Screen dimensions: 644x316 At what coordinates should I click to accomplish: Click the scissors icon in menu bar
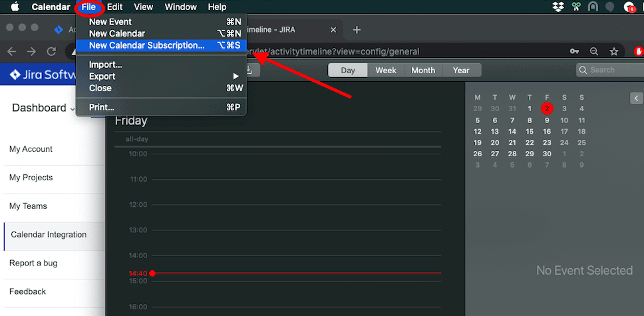tap(576, 7)
